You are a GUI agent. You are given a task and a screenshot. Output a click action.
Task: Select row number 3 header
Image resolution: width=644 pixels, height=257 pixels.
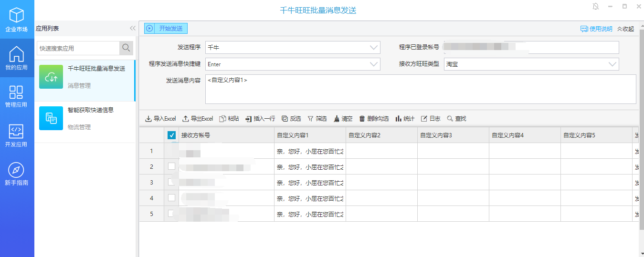pos(152,182)
